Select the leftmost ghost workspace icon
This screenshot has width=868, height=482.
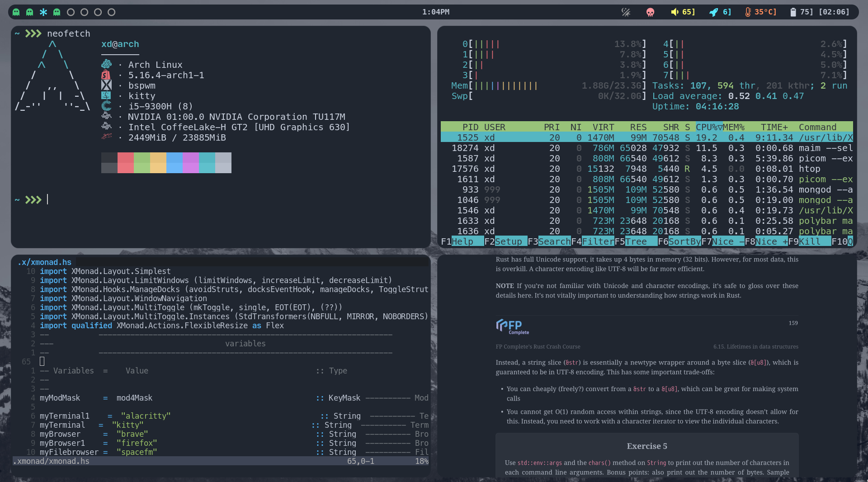16,12
